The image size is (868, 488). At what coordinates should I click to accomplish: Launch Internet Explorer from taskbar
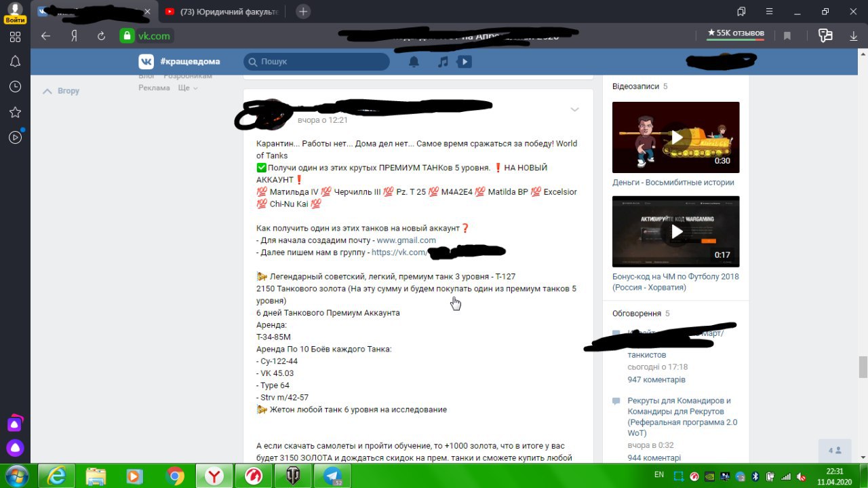coord(56,476)
